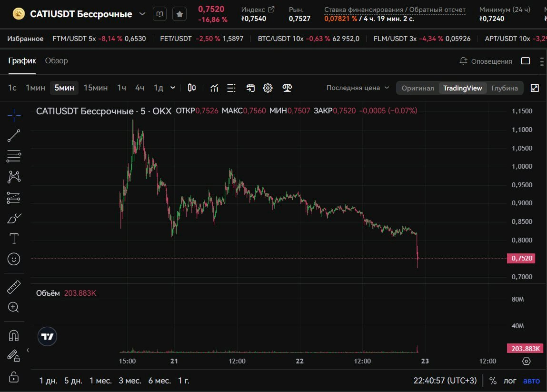
Task: Toggle logarithmic scale лог
Action: pos(510,381)
